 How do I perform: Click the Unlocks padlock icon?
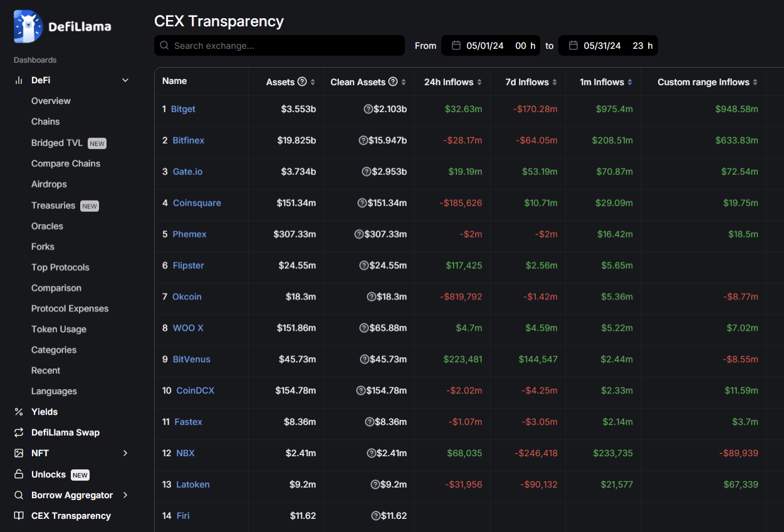click(x=19, y=474)
